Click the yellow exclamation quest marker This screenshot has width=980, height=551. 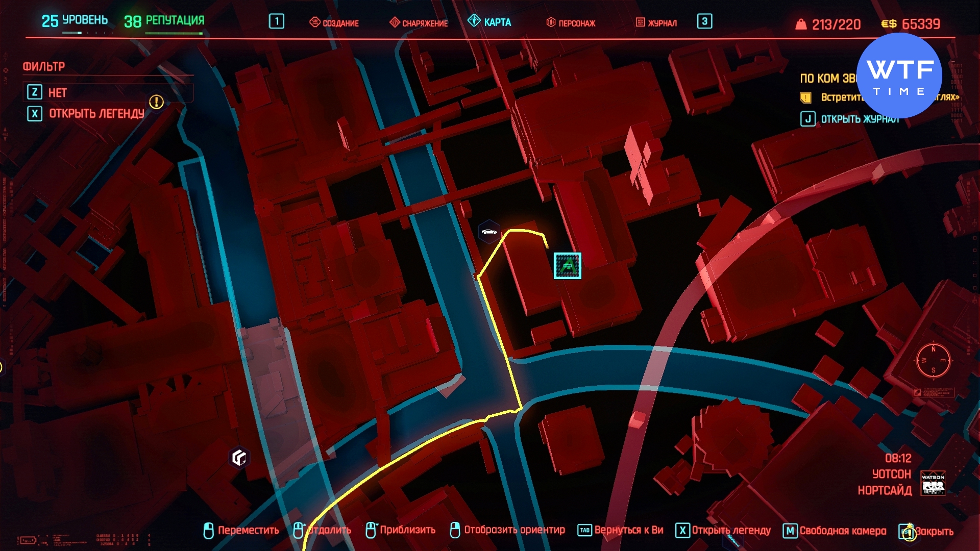tap(156, 102)
